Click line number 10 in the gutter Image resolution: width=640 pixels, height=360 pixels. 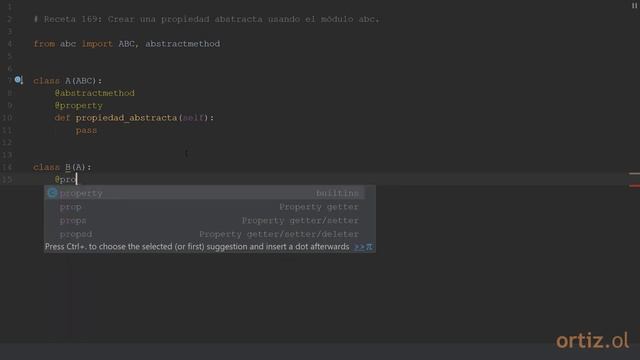pyautogui.click(x=7, y=118)
